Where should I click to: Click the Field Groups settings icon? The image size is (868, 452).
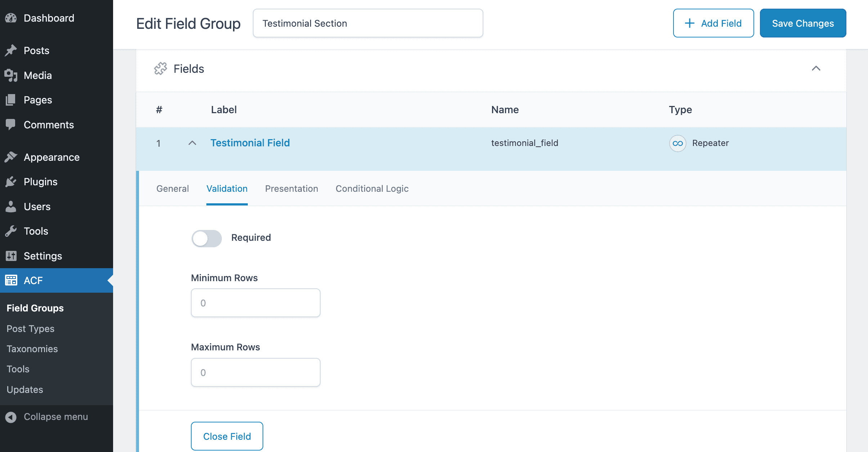pos(160,68)
